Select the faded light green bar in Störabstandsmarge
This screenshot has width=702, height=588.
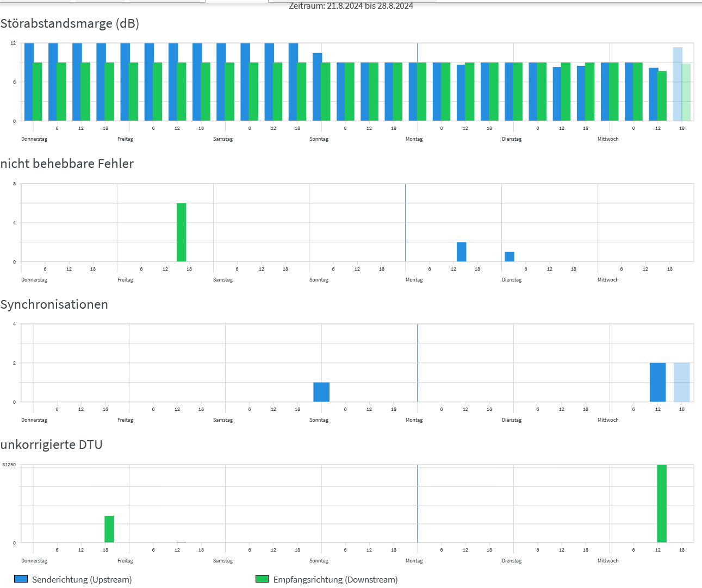point(686,92)
